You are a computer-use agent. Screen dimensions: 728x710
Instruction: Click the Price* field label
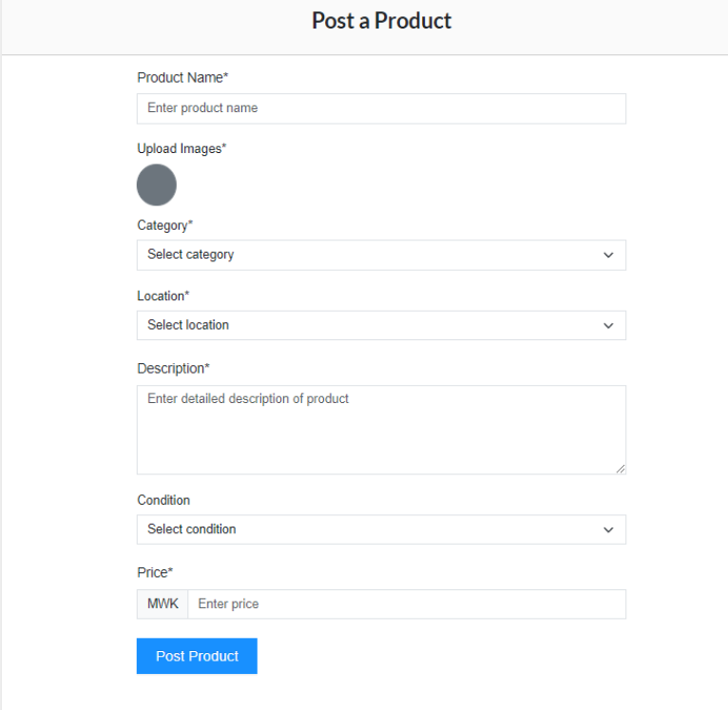click(155, 572)
